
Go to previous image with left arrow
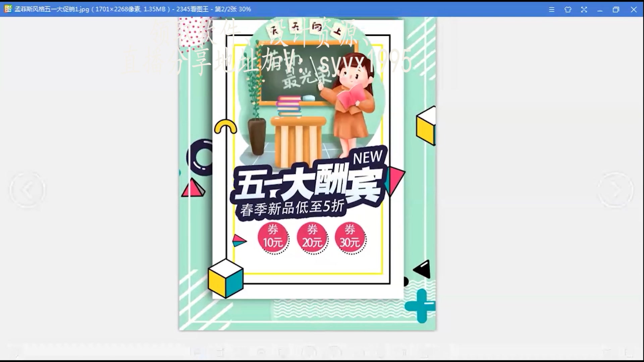27,190
